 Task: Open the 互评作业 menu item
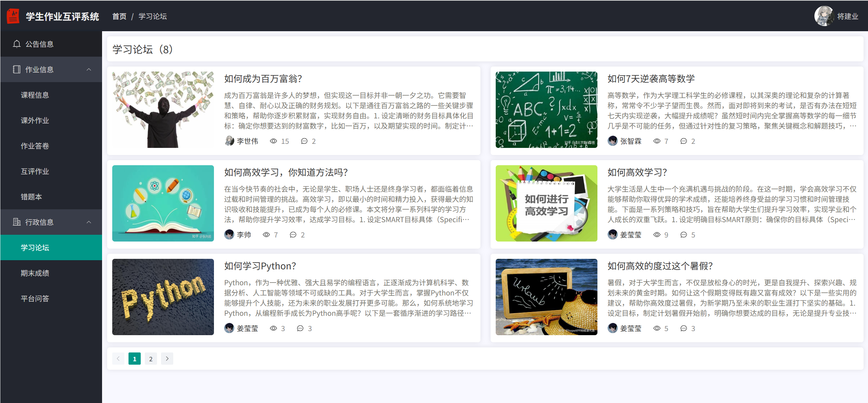[35, 171]
